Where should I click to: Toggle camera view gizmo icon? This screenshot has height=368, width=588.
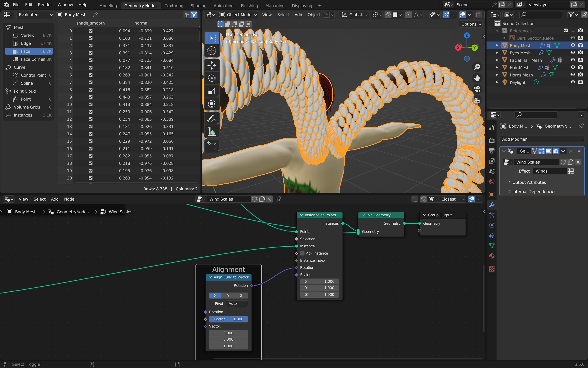pyautogui.click(x=477, y=89)
